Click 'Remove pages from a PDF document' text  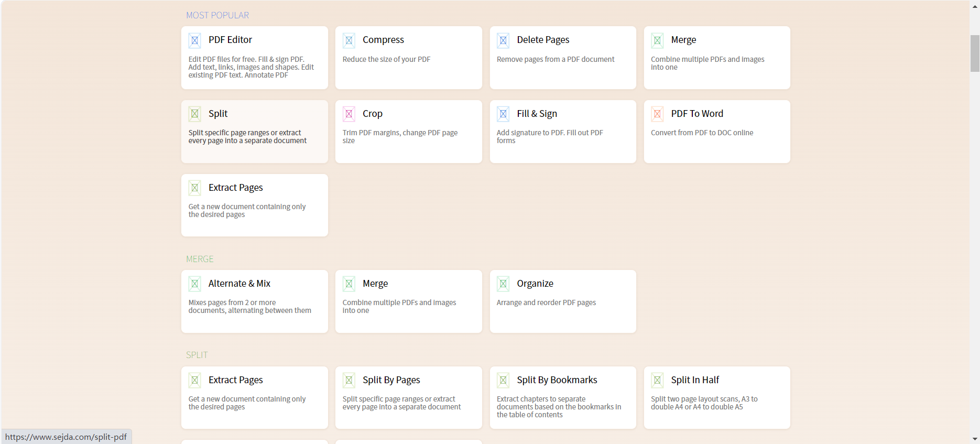[556, 59]
